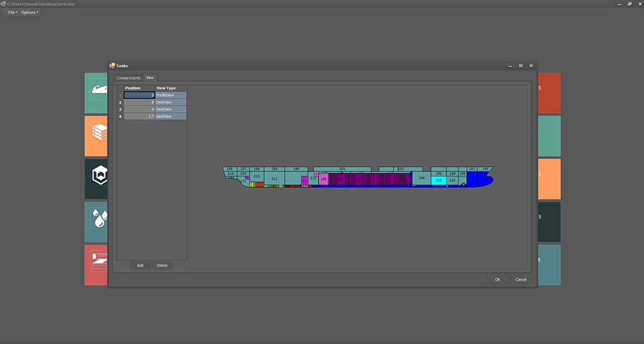Image resolution: width=644 pixels, height=344 pixels.
Task: Open View Type cell of row 1
Action: (x=171, y=95)
